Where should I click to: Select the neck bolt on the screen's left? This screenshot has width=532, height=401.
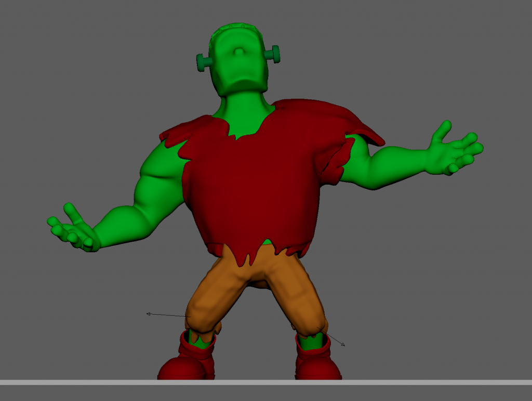(203, 62)
